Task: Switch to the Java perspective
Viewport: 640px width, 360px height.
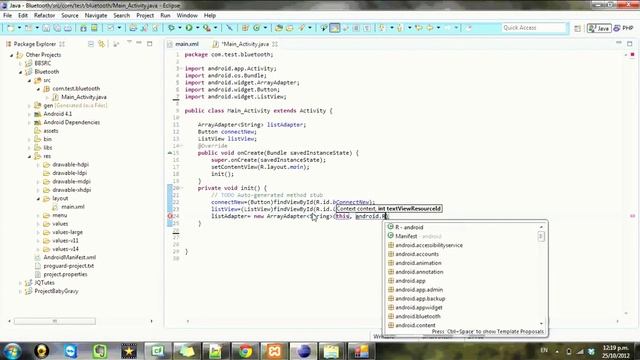Action: (x=599, y=28)
